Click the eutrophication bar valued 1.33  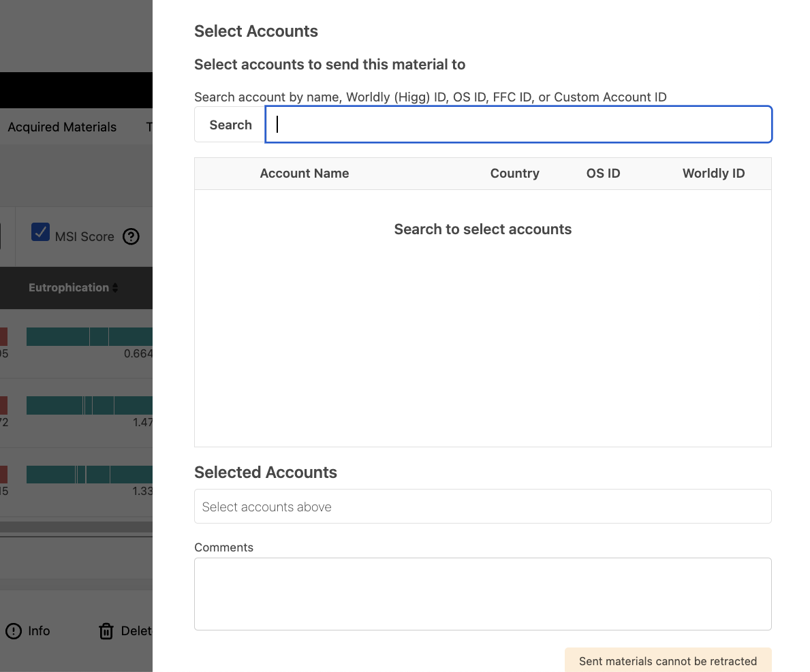pyautogui.click(x=89, y=475)
